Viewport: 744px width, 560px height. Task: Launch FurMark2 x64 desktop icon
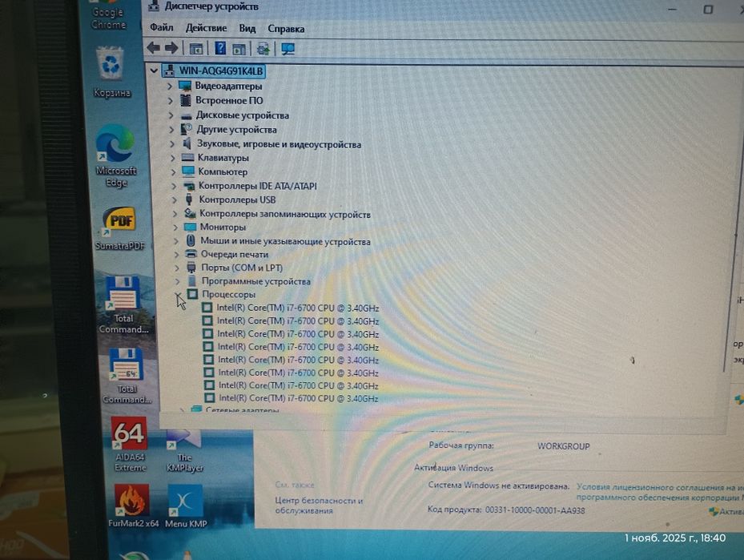point(133,506)
